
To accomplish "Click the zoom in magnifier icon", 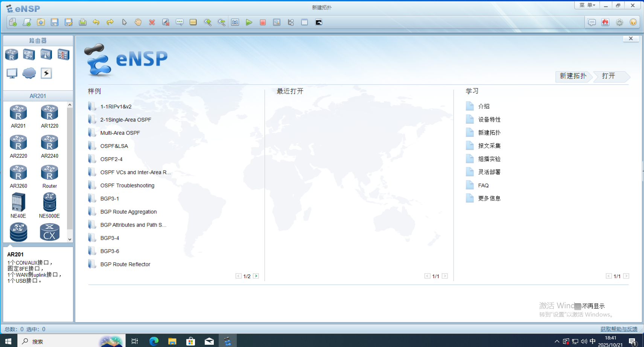I will pos(207,22).
